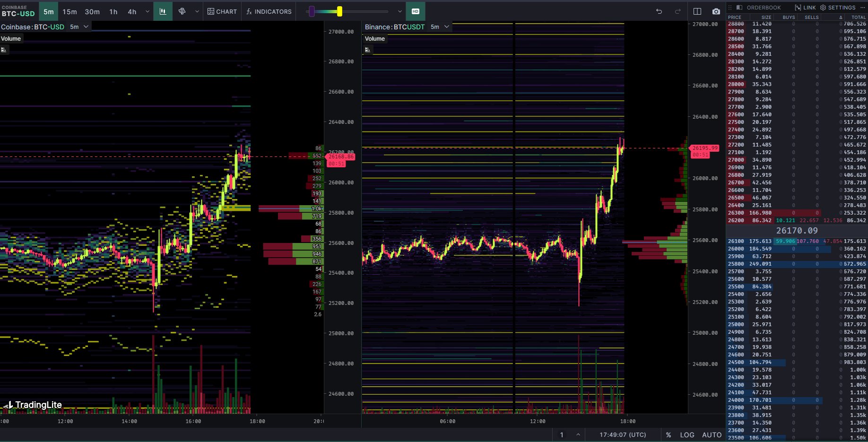
Task: Click the Binance:BTCUSDT chart title
Action: (395, 27)
